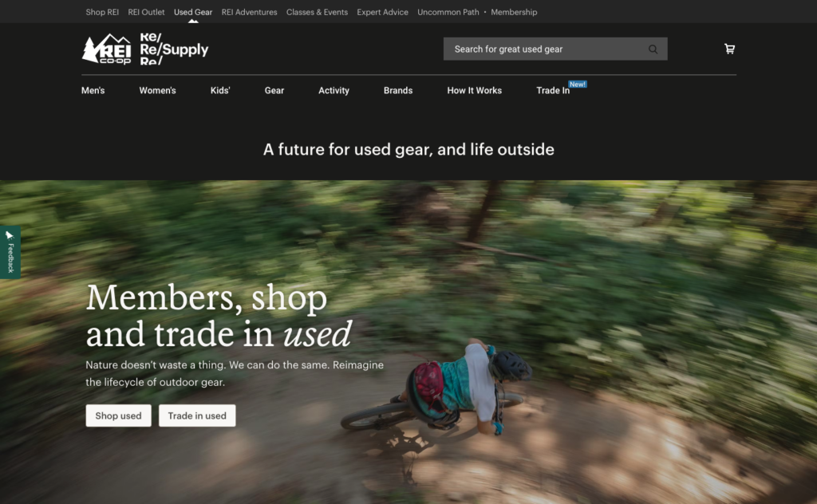Open the Feedback side tab

(10, 252)
